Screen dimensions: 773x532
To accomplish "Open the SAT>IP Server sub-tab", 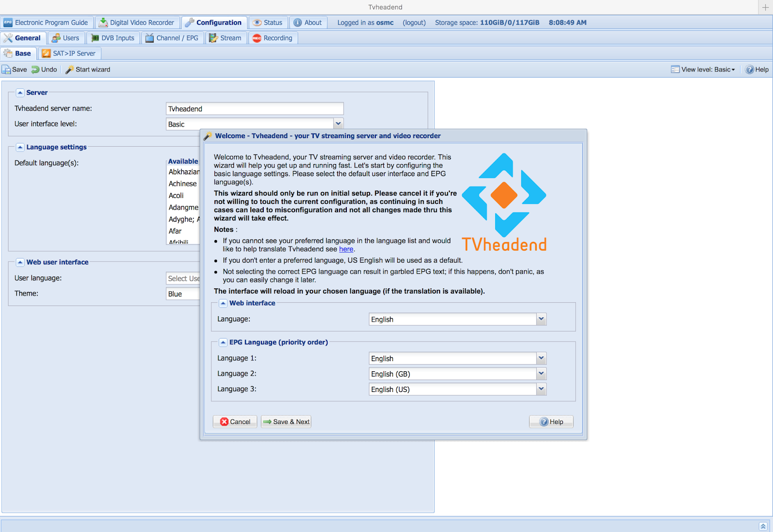I will (x=70, y=54).
